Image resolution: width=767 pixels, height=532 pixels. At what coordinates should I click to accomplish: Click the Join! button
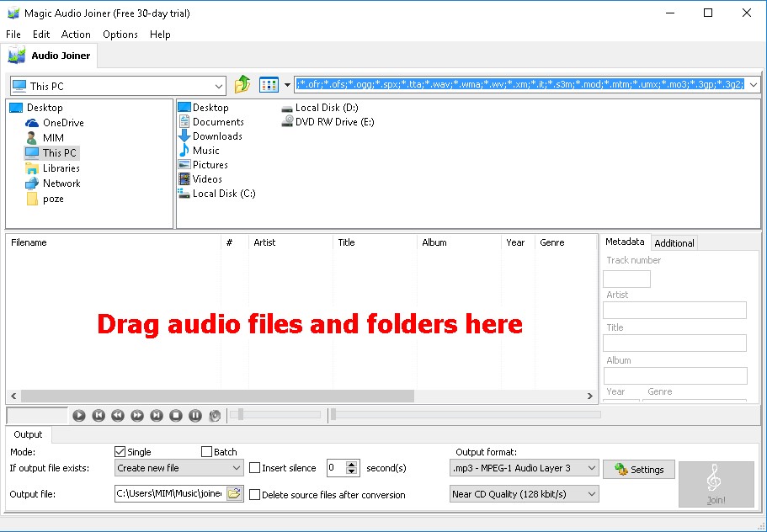(x=716, y=485)
